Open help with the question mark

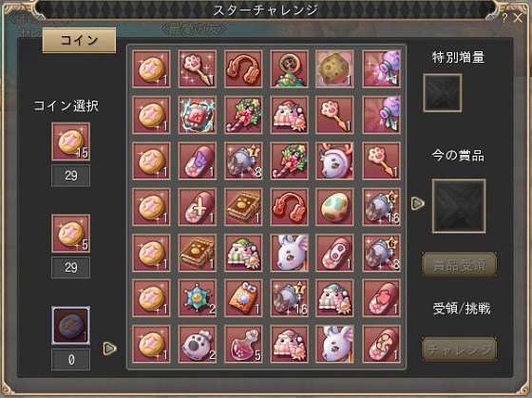coord(504,18)
